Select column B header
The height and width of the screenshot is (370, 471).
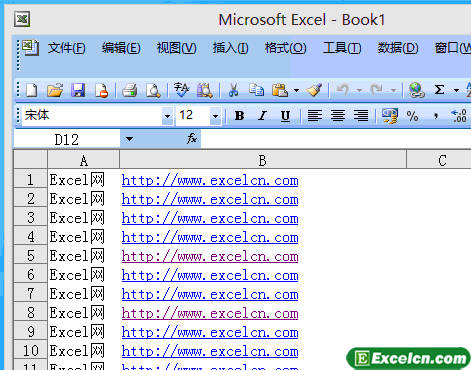[263, 160]
